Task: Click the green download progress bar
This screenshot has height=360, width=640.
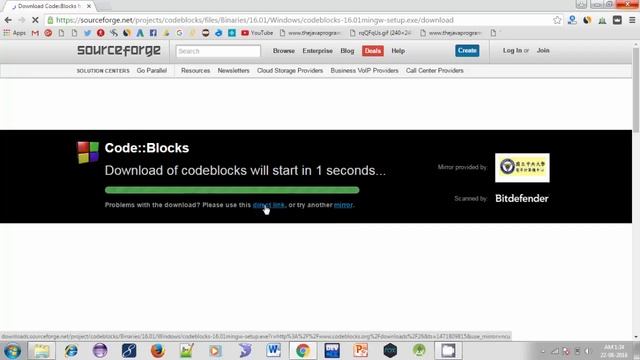Action: pos(232,190)
